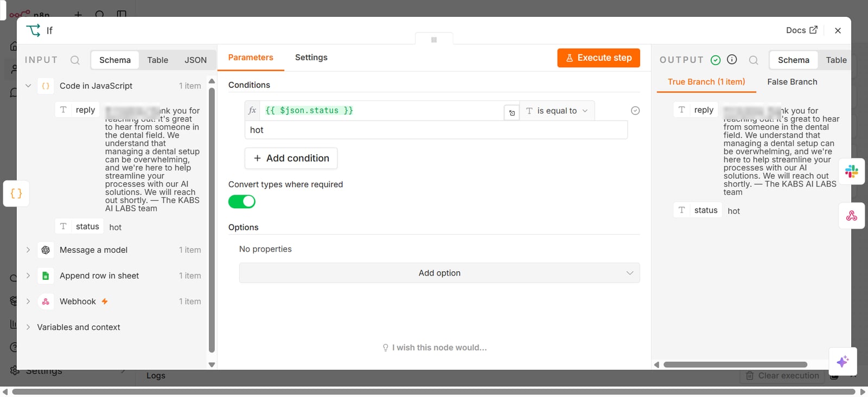The image size is (868, 397).
Task: Open the Add option dropdown
Action: (x=439, y=273)
